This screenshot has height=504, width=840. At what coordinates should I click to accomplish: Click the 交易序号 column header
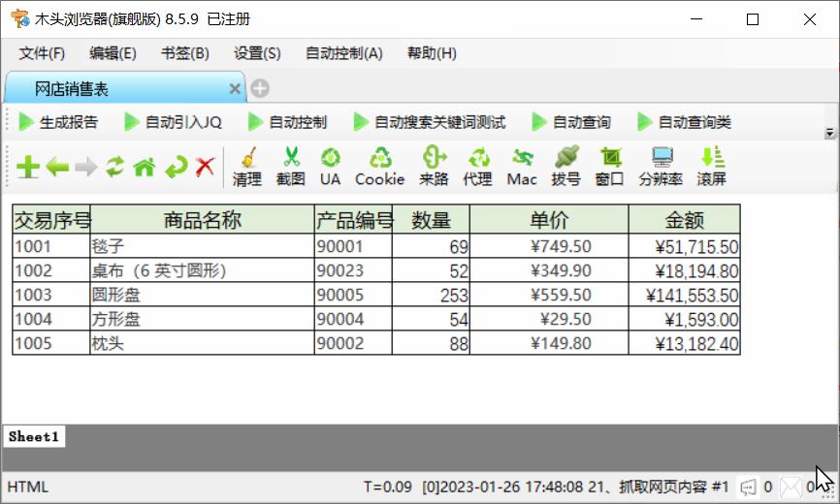51,219
